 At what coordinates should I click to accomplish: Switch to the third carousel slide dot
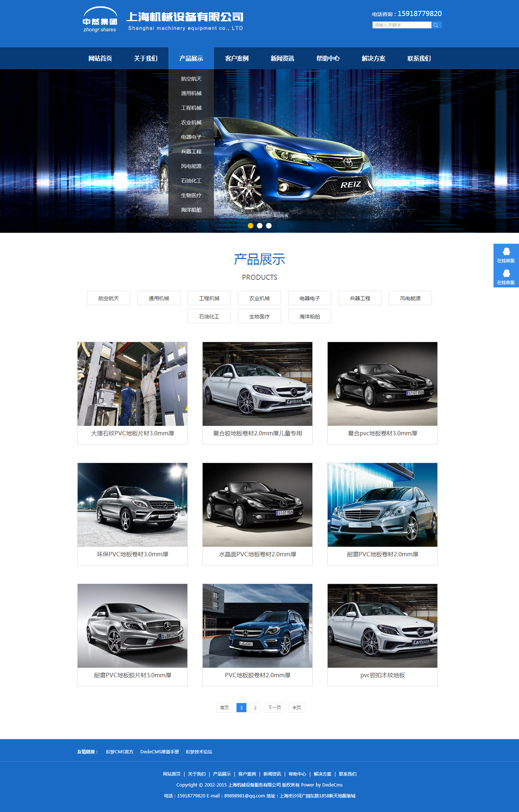[x=269, y=225]
